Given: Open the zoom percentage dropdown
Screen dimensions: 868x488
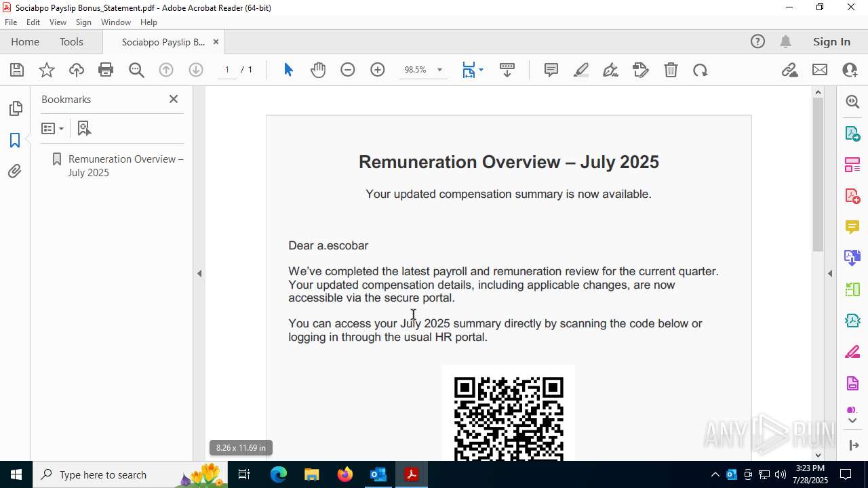Looking at the screenshot, I should tap(439, 70).
